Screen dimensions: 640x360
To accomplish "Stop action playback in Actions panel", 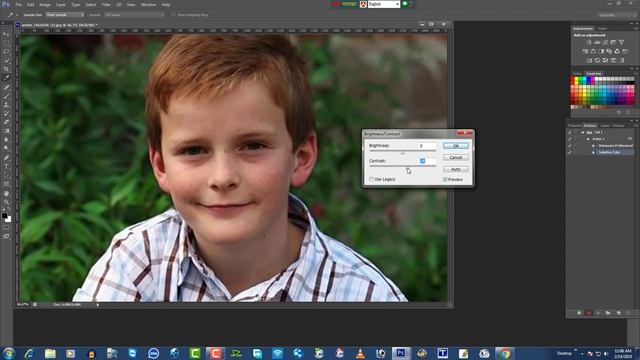I will (x=579, y=313).
